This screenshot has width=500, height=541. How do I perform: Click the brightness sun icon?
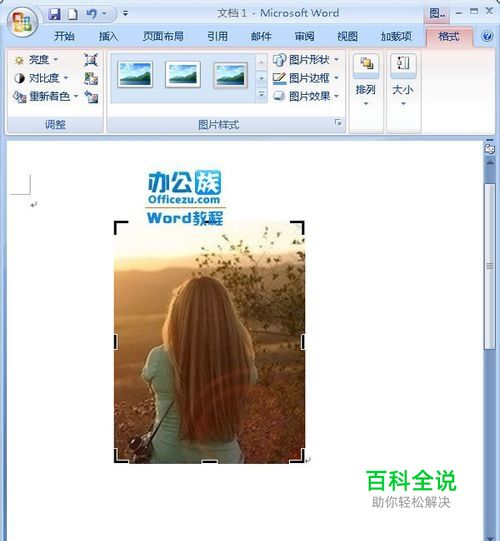pyautogui.click(x=19, y=60)
